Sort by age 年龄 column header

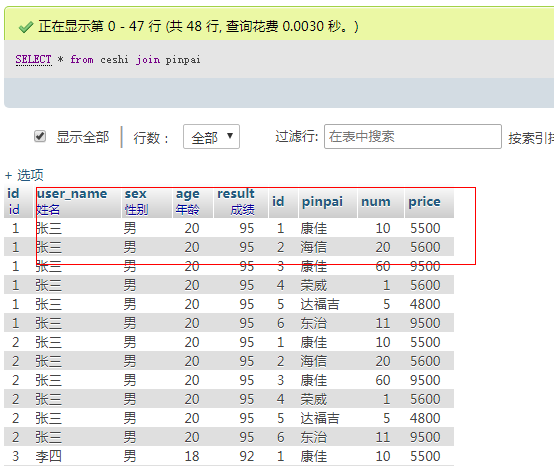point(188,202)
